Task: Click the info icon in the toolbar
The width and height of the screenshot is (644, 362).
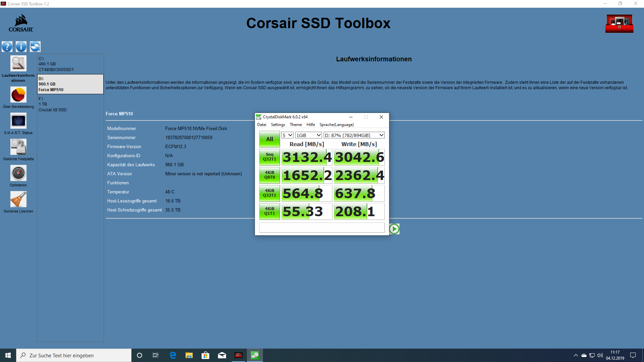Action: 21,47
